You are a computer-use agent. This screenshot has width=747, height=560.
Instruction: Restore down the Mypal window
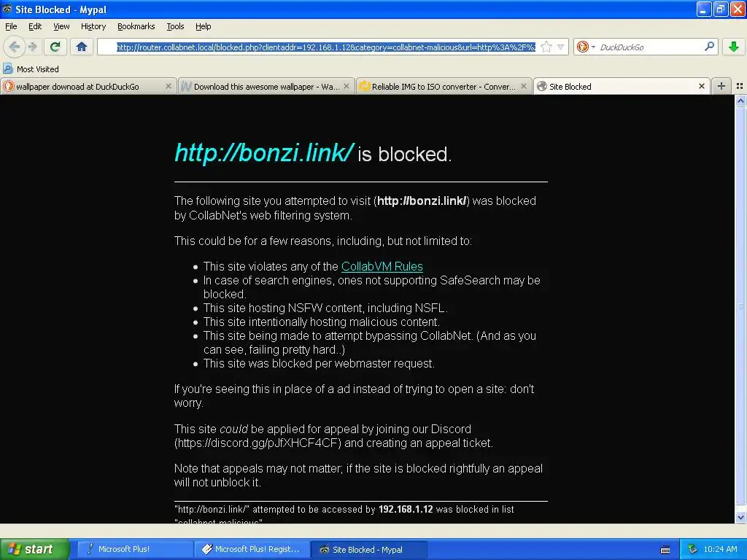click(721, 9)
